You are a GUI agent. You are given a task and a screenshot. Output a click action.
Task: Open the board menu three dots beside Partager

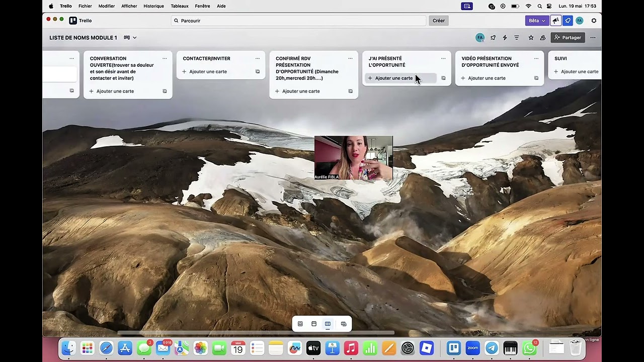pyautogui.click(x=593, y=38)
